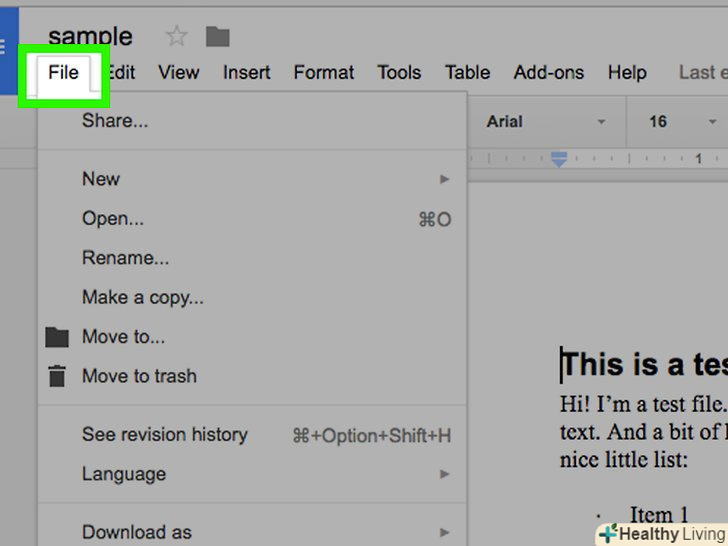
Task: Click the blue Docs home icon at left edge
Action: tap(7, 49)
